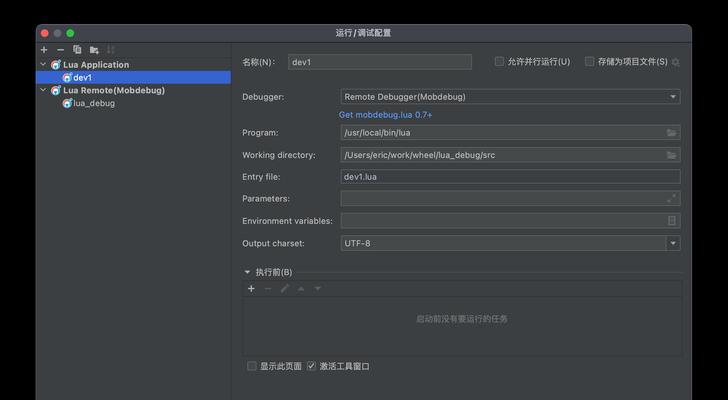The width and height of the screenshot is (728, 400).
Task: Move configuration into a new folder
Action: coord(94,50)
